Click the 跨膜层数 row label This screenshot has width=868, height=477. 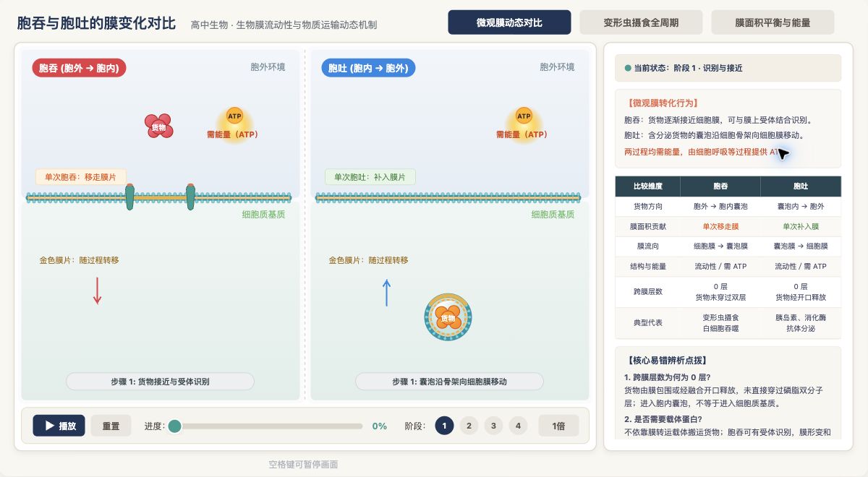647,292
